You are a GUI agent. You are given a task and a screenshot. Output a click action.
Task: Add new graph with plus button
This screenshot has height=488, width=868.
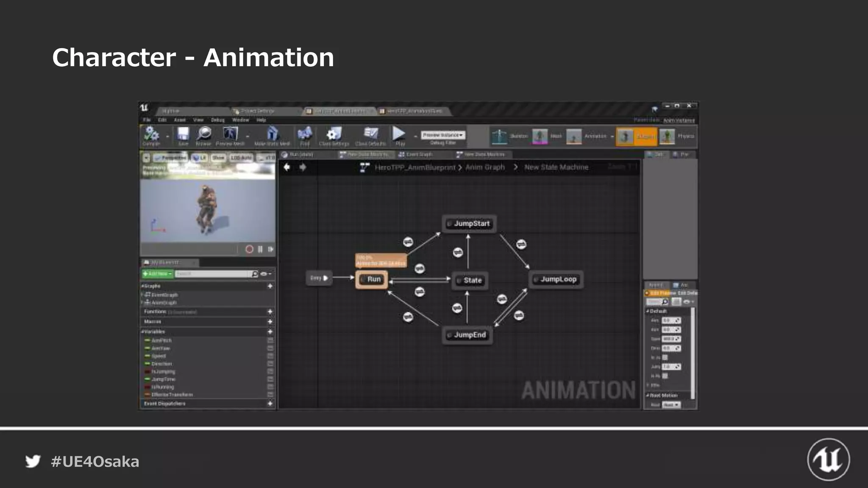270,286
